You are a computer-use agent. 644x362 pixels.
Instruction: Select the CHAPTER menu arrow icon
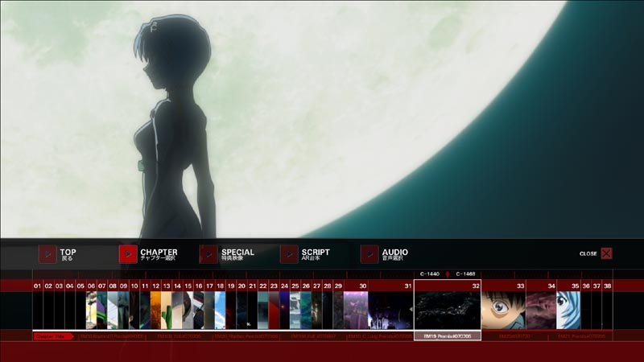tap(128, 254)
